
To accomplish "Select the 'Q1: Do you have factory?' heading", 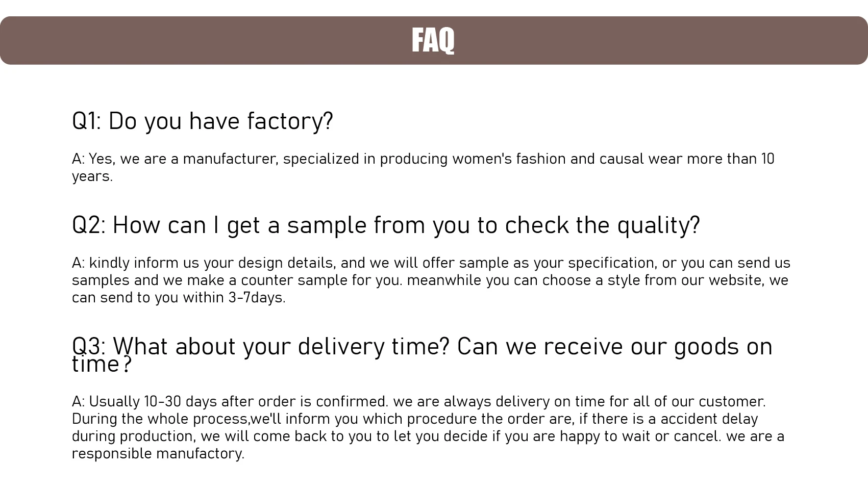I will (203, 121).
